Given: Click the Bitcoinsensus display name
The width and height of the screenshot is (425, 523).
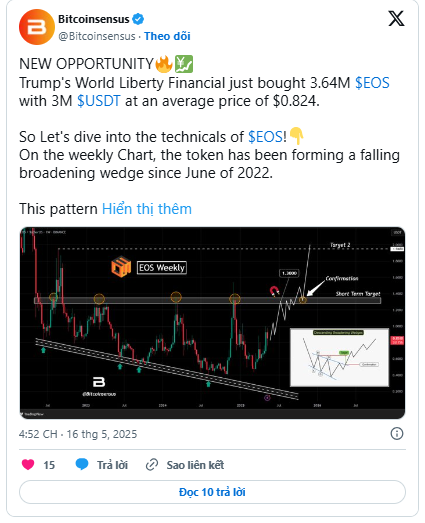Looking at the screenshot, I should pyautogui.click(x=94, y=19).
